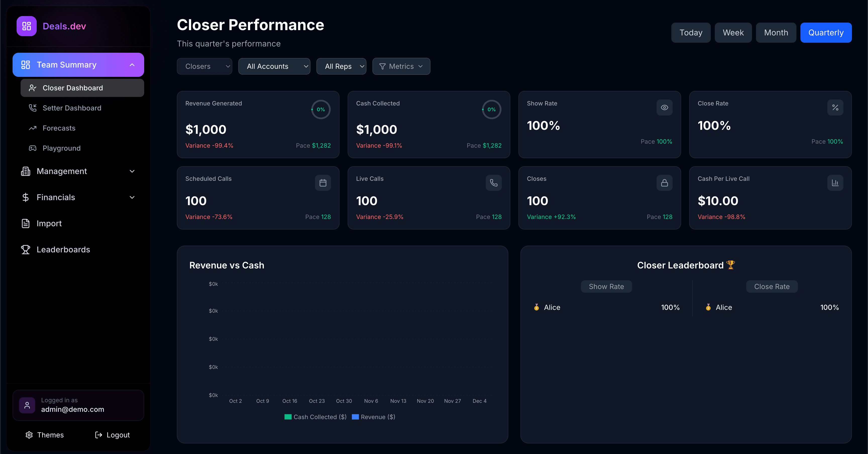The height and width of the screenshot is (454, 868).
Task: Toggle the Show Rate view on Closer Leaderboard
Action: [x=606, y=286]
